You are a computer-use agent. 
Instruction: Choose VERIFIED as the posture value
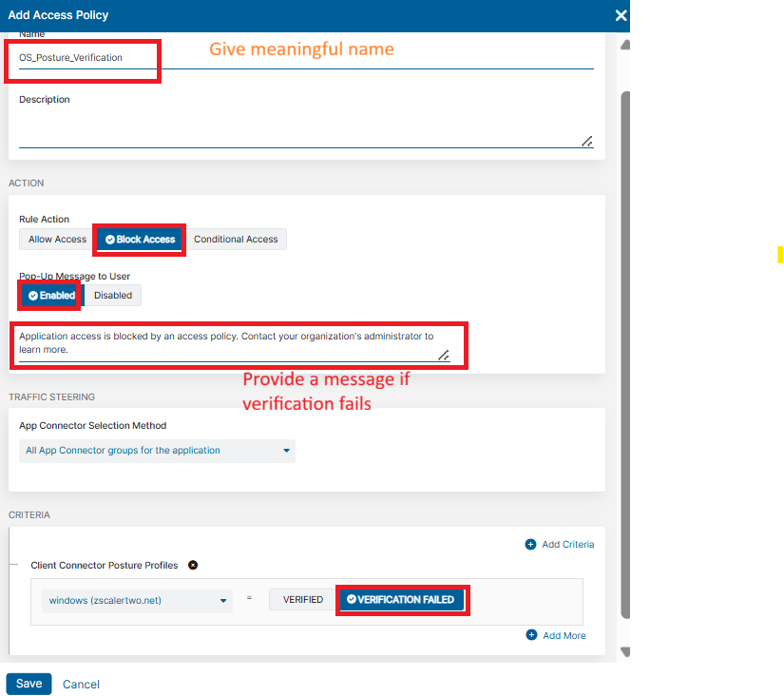tap(301, 599)
